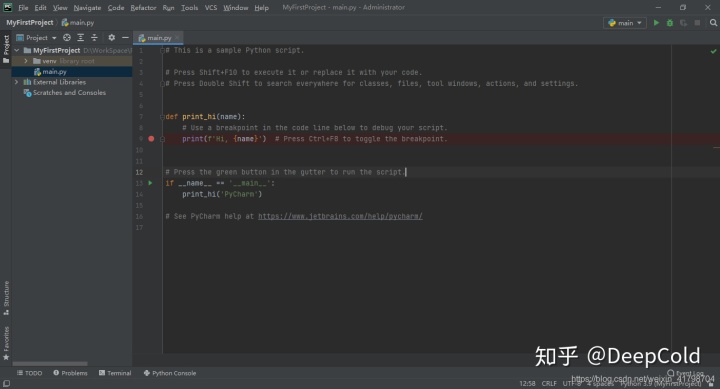This screenshot has width=720, height=389.
Task: Open the jetbrains.com help link in code
Action: [x=340, y=216]
